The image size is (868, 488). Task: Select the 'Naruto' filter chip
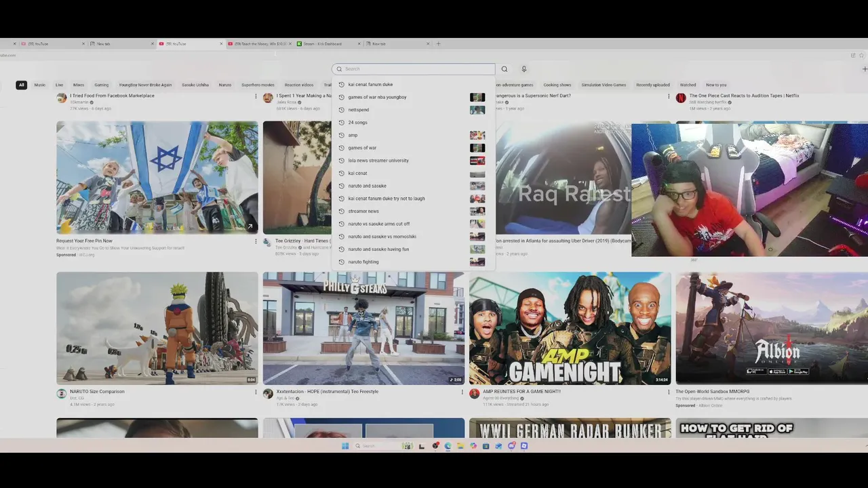click(225, 85)
